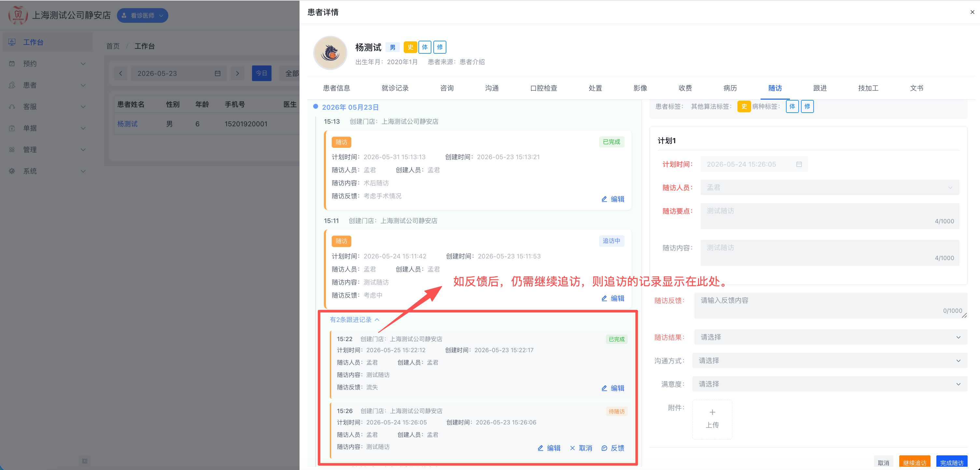Click the 史 tag next to patient name
This screenshot has height=470, width=980.
tap(410, 47)
